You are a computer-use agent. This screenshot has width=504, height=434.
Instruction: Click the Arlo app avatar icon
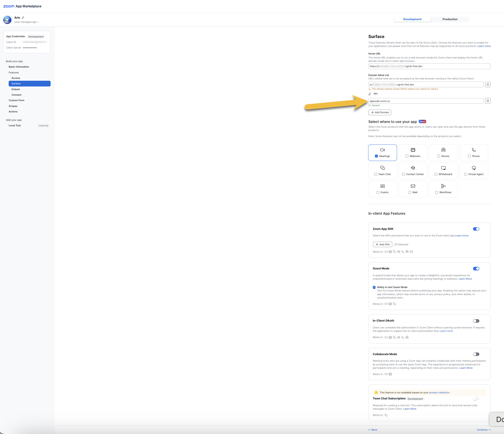pos(7,20)
